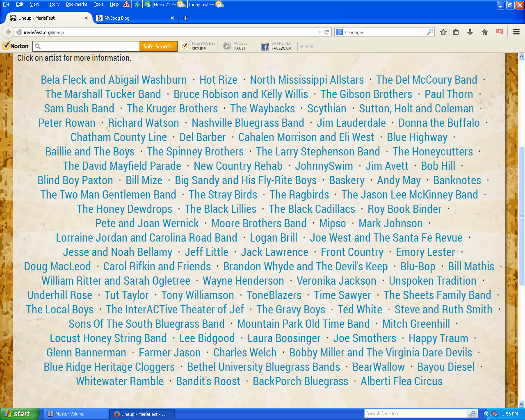Open The Honeycutters artist link
The height and width of the screenshot is (420, 525).
pyautogui.click(x=433, y=151)
